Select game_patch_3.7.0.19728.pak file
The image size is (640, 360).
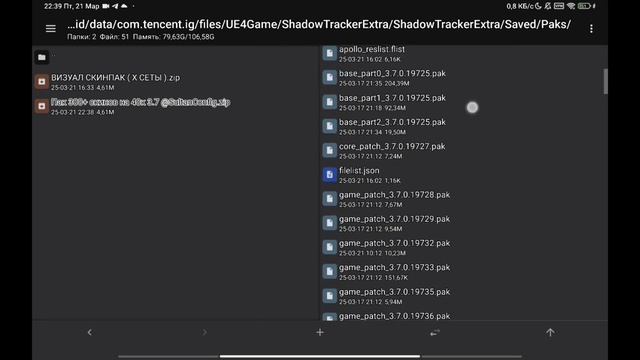(x=461, y=199)
